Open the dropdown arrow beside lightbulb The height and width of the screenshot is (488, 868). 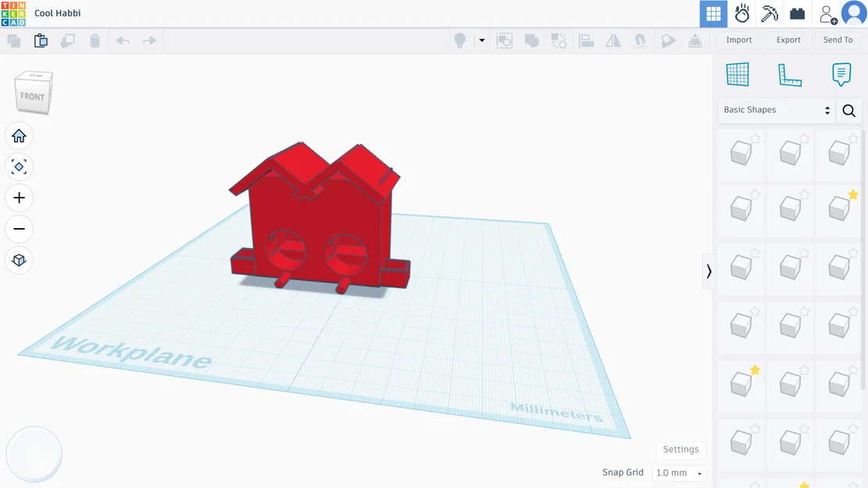click(481, 41)
